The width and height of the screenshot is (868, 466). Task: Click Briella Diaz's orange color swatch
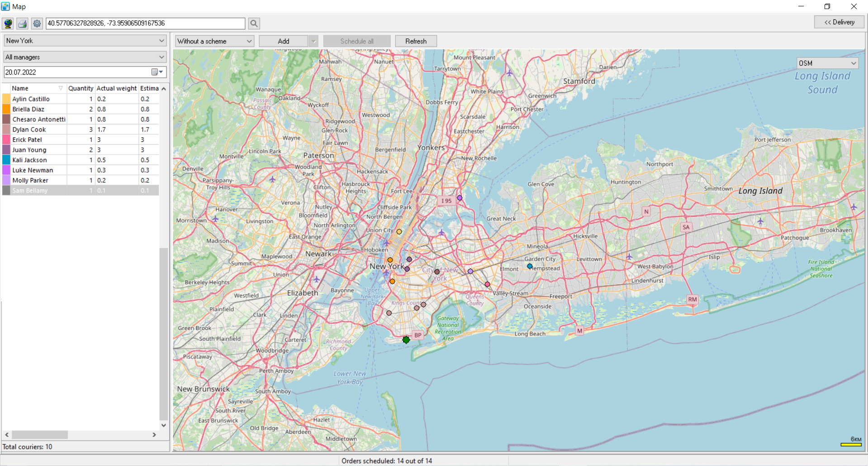[6, 109]
